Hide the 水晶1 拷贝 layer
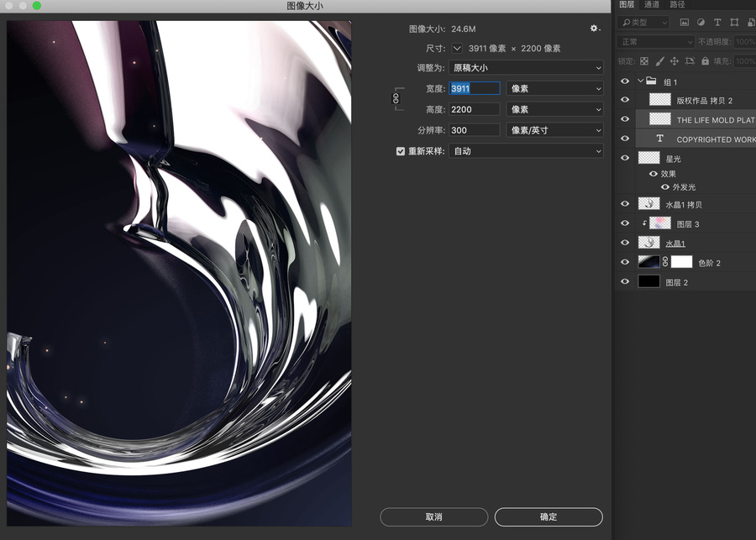This screenshot has height=540, width=756. tap(625, 203)
